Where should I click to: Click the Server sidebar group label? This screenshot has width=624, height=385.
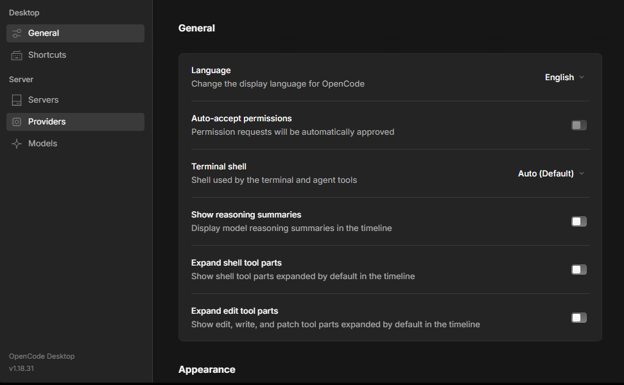(21, 79)
